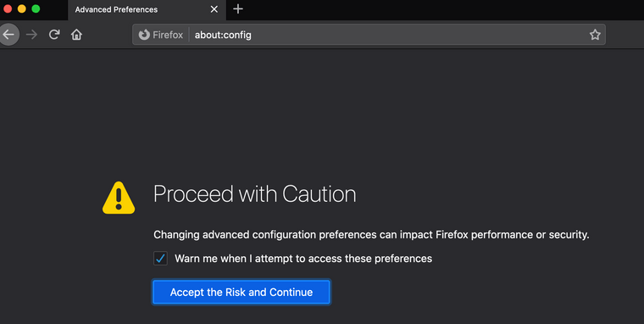Minimize window with yellow button
This screenshot has width=644, height=324.
click(x=22, y=8)
